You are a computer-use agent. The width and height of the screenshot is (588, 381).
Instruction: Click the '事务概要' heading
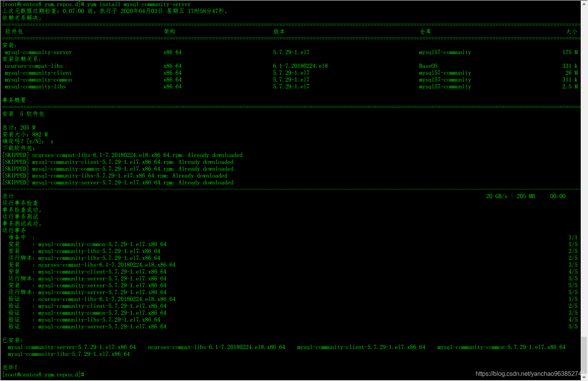click(x=14, y=100)
